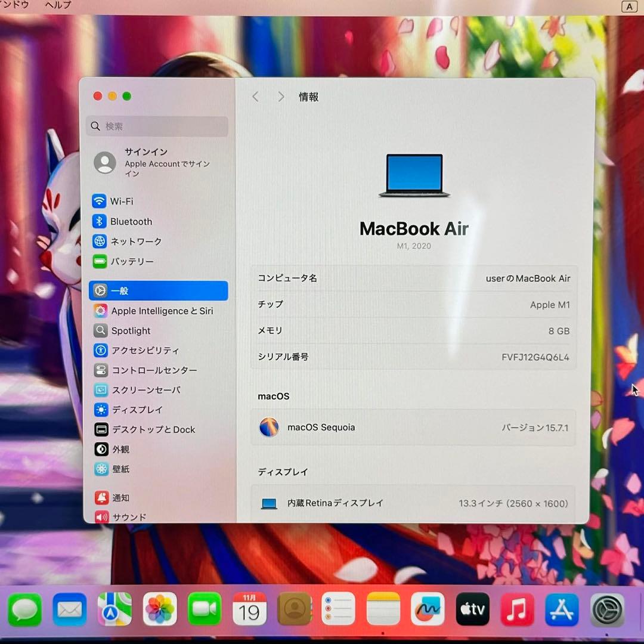
Task: Click the forward navigation chevron
Action: [x=280, y=96]
